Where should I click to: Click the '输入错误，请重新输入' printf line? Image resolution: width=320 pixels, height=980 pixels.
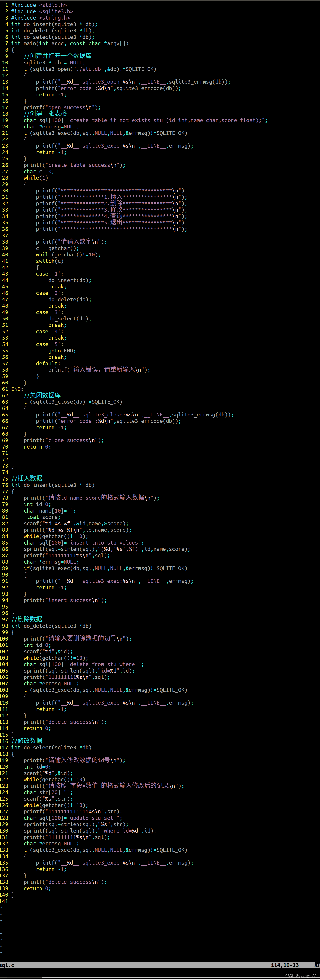click(99, 370)
